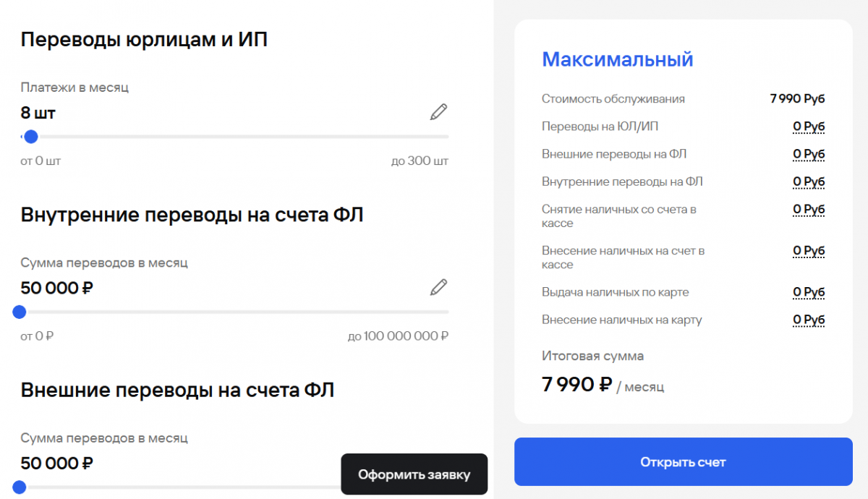
Task: Adjust the payments per month slider handle
Action: [x=30, y=137]
